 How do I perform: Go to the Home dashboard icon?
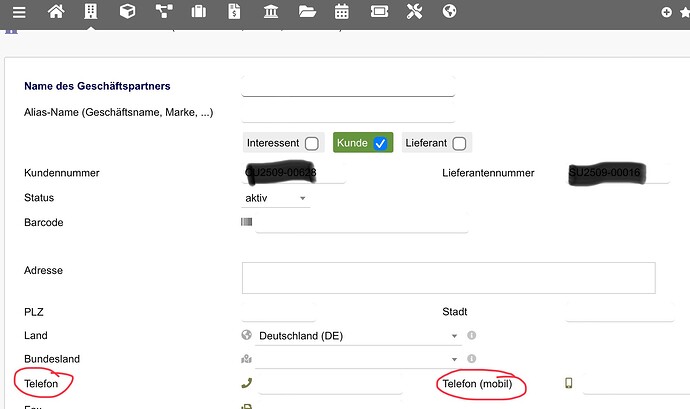coord(56,11)
